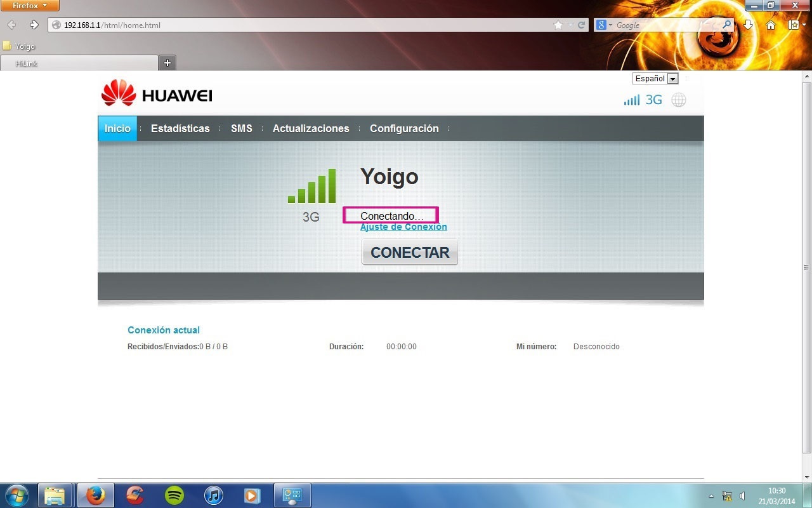Go to Firefox home page icon
The height and width of the screenshot is (508, 812).
click(771, 25)
